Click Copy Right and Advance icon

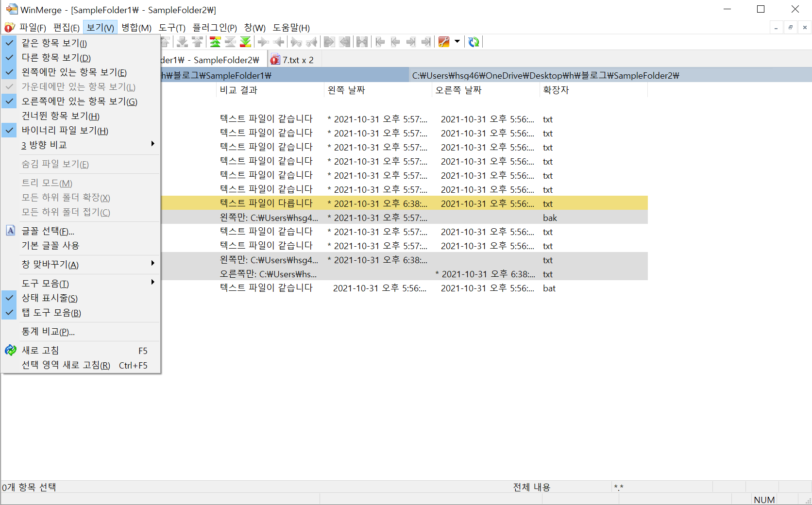click(296, 42)
